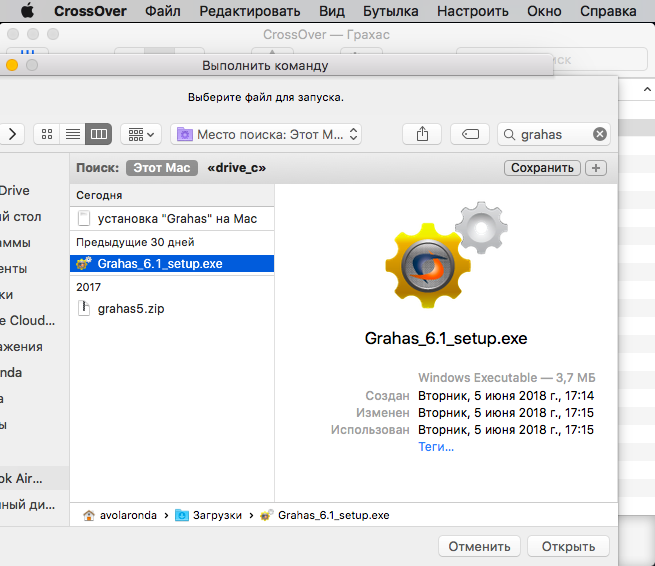Viewport: 655px width, 566px height.
Task: Select Grahas_6.1_setup.exe in the results list
Action: pos(172,264)
